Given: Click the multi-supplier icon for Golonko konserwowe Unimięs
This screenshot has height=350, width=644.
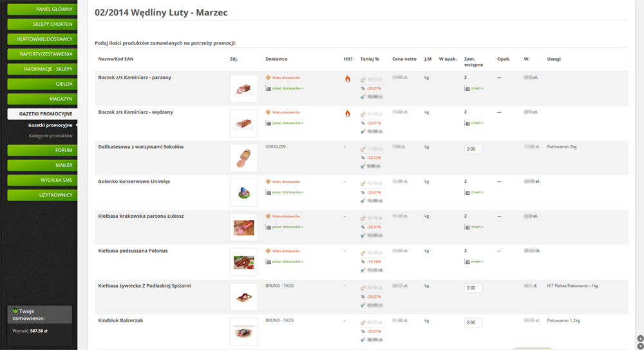Looking at the screenshot, I should (x=268, y=182).
